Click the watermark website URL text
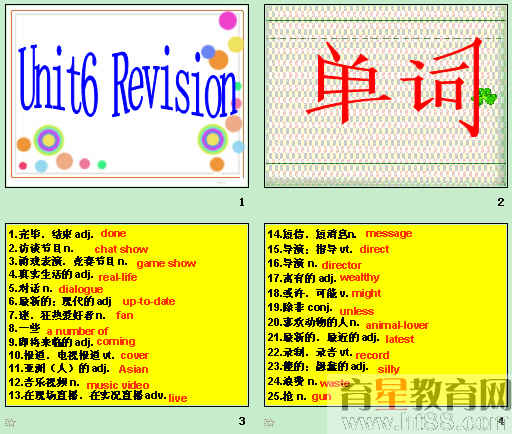 (423, 422)
